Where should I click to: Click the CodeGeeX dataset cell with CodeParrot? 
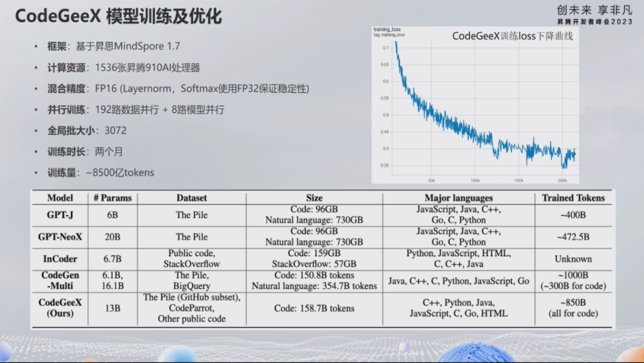[192, 308]
